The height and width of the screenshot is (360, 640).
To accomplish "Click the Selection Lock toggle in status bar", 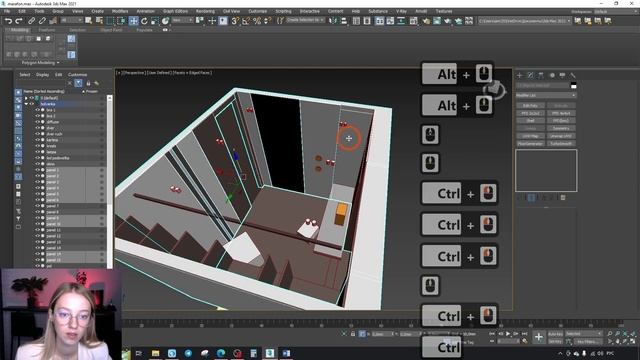I will click(353, 334).
